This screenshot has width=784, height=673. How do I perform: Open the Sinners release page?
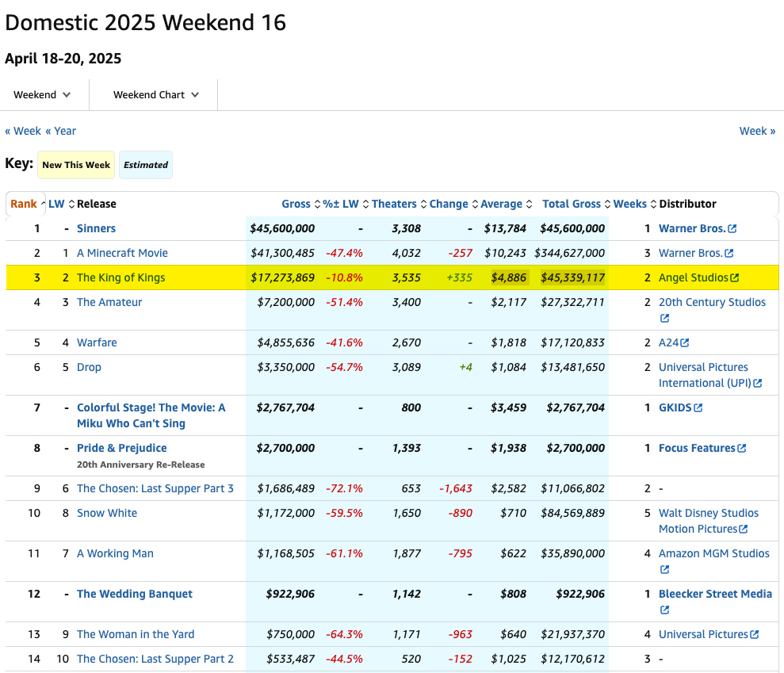96,228
